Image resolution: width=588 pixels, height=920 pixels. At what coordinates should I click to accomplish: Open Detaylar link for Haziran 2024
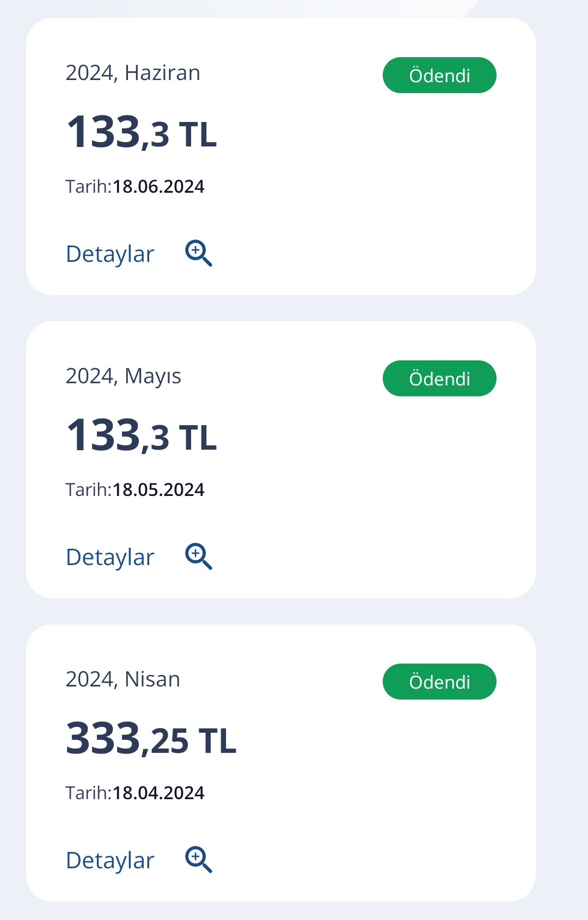click(110, 254)
